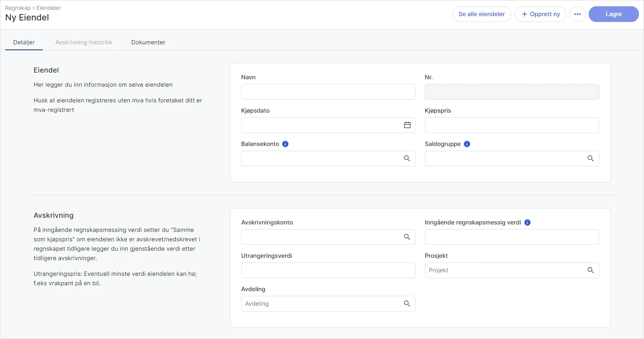The image size is (644, 339).
Task: Click the Avdeling search magnifier icon
Action: (x=407, y=304)
